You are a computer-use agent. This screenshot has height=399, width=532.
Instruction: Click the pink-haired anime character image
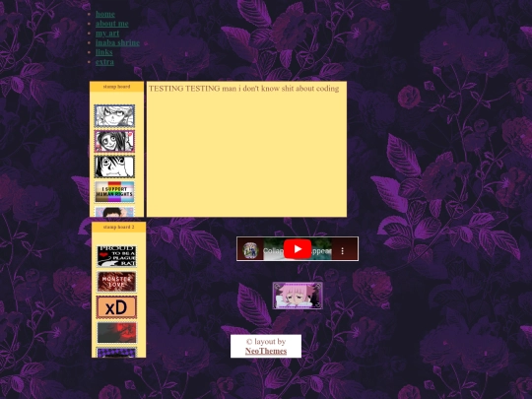(x=298, y=296)
